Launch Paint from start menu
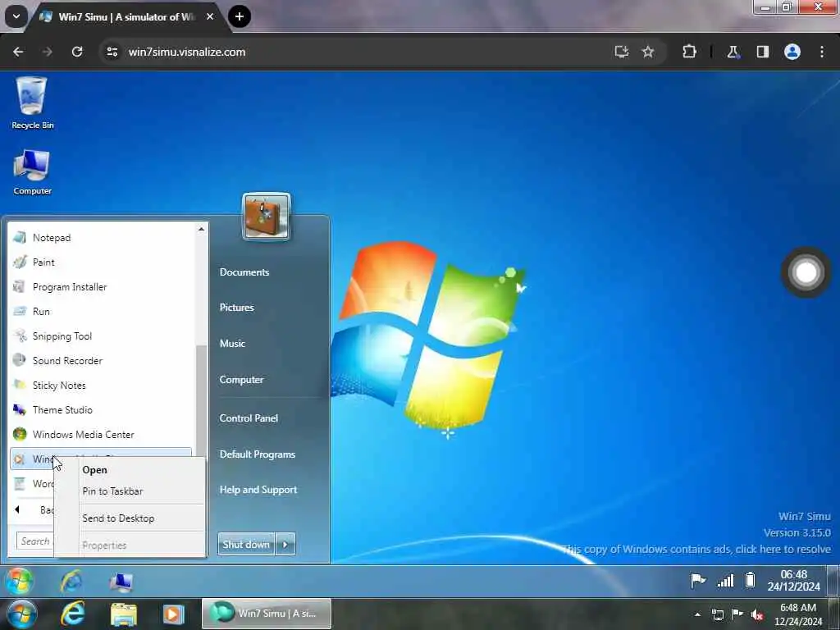 [101, 262]
